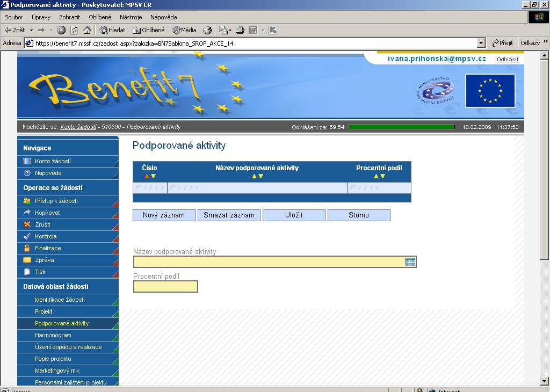Click the Mail toolbar icon

click(x=225, y=30)
